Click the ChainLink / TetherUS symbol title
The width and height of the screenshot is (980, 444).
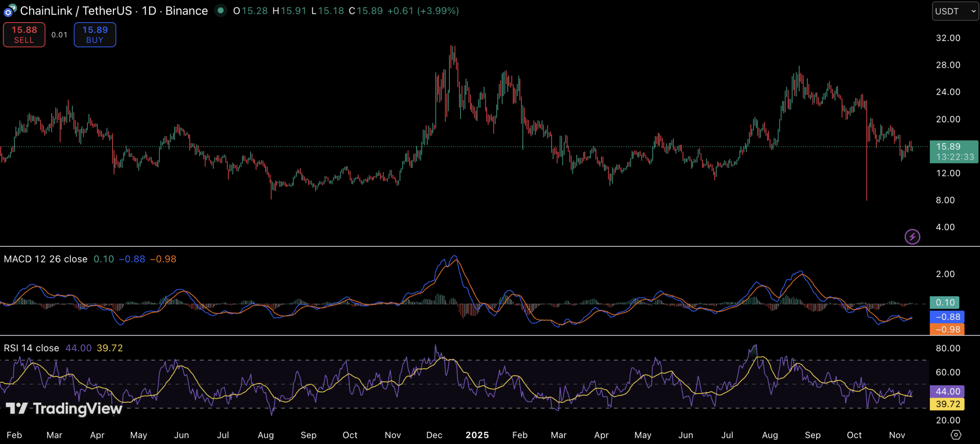point(76,11)
